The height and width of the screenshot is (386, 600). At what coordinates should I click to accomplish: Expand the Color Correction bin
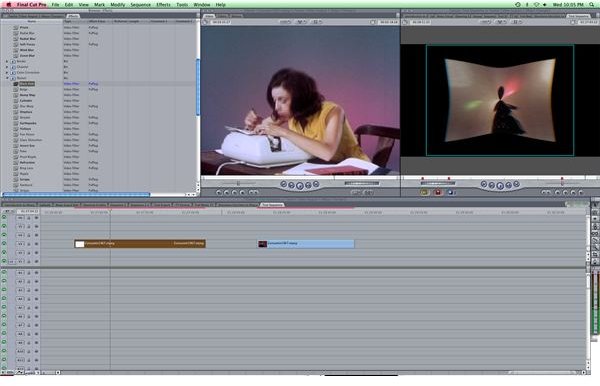click(7, 72)
